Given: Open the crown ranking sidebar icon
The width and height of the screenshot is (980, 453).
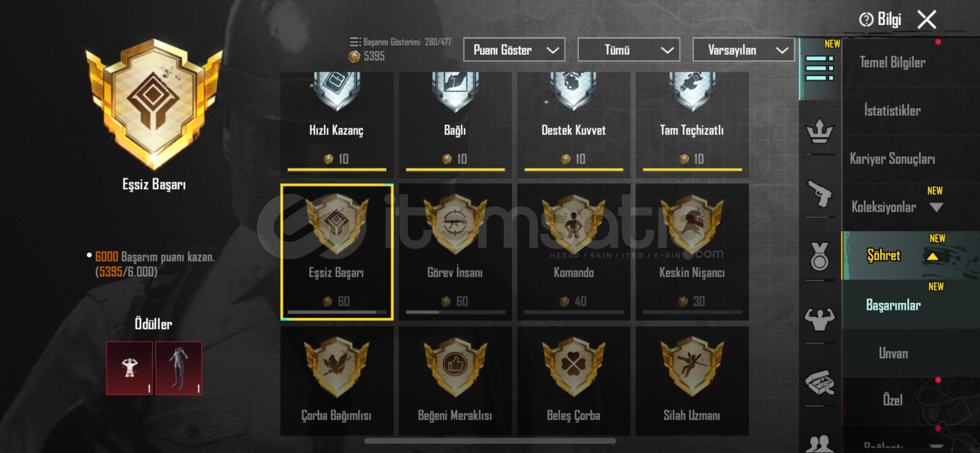Looking at the screenshot, I should click(819, 131).
